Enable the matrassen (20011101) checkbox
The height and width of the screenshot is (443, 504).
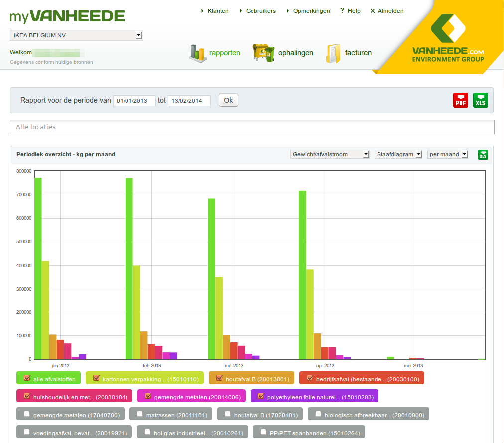click(x=140, y=414)
